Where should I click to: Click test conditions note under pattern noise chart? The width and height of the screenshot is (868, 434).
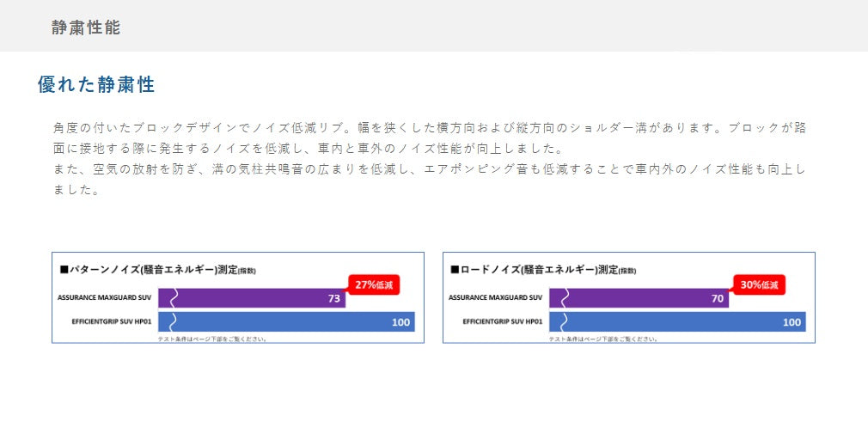[x=212, y=339]
